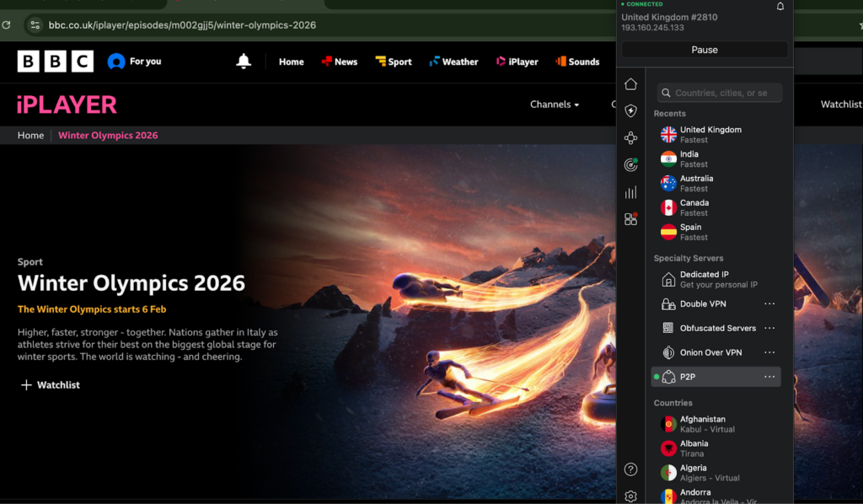Screen dimensions: 863x504
Task: Open the For you account icon
Action: click(116, 61)
